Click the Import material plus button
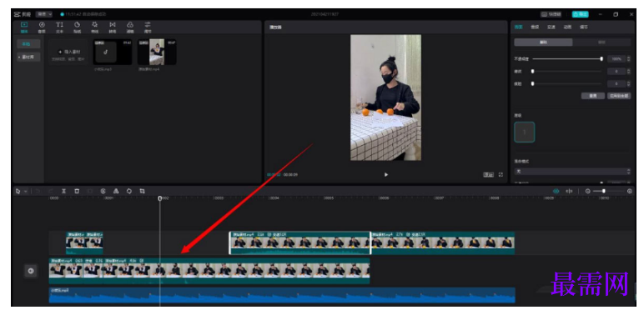 click(x=68, y=52)
